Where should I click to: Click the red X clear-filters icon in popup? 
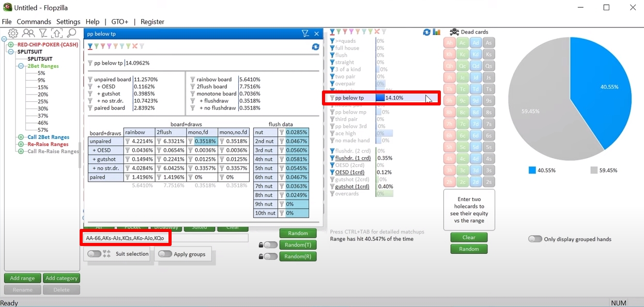click(x=135, y=47)
